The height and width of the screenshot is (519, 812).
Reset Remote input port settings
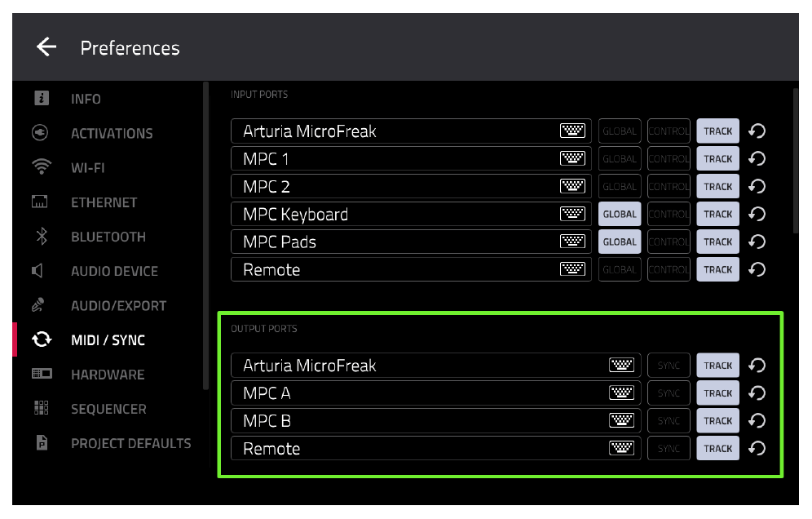(757, 269)
